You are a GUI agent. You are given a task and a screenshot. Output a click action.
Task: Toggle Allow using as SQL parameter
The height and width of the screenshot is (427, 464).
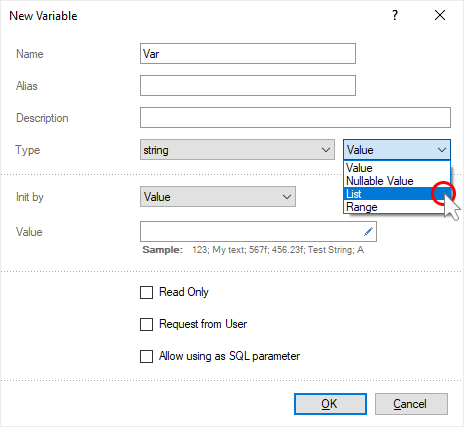tap(146, 356)
